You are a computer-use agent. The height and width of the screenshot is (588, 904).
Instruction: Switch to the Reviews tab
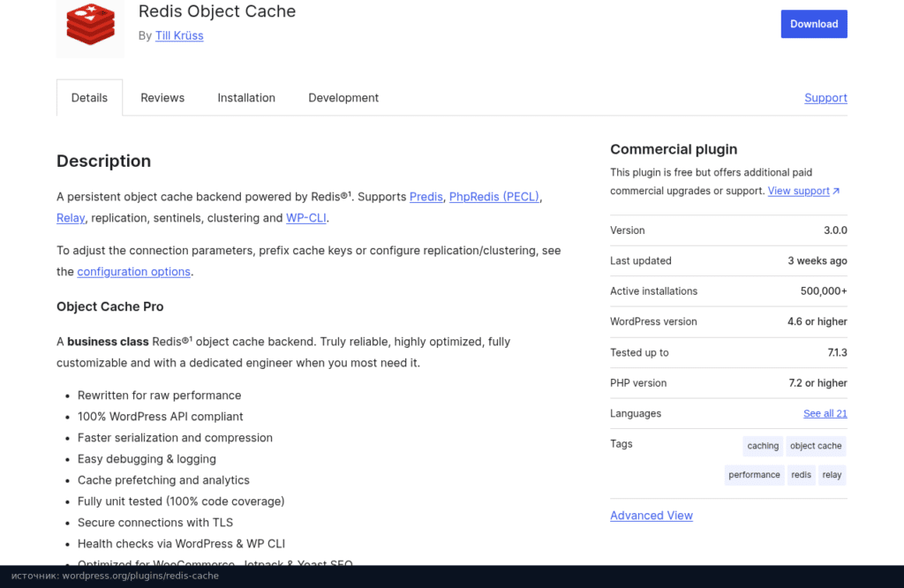coord(162,98)
